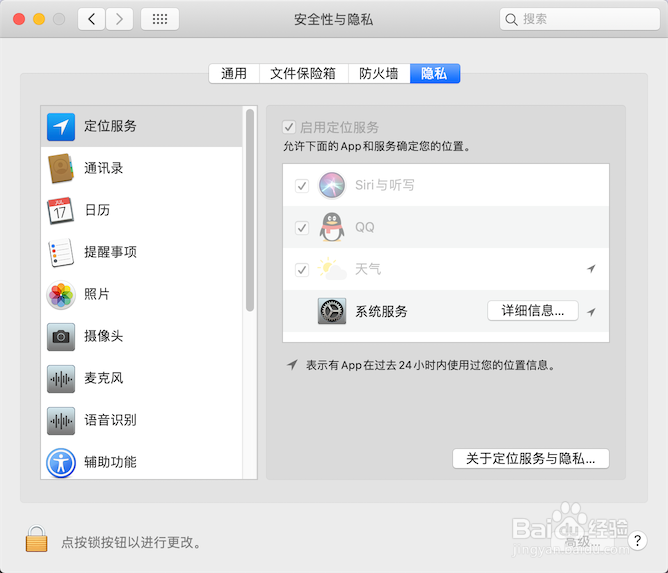Open 详细信息... for system services

click(533, 311)
